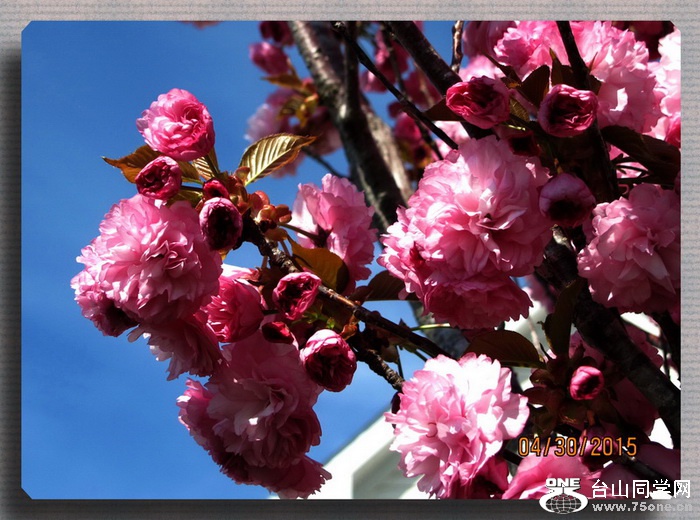This screenshot has width=700, height=520.
Task: Click the 台山同学网 watermark text
Action: pos(640,488)
